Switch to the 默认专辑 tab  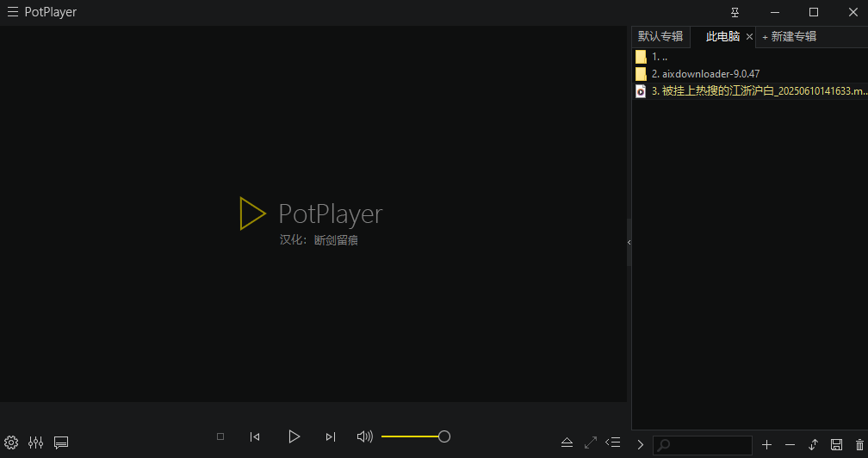pos(660,36)
